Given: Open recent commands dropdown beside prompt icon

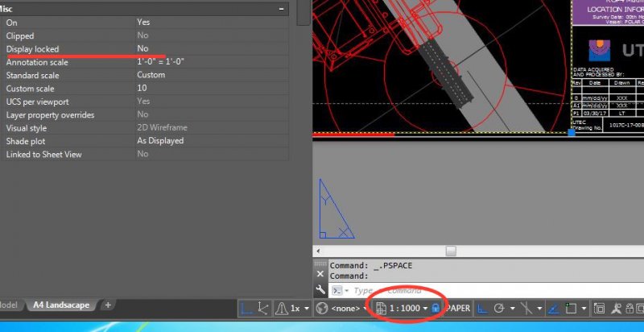Looking at the screenshot, I should tap(346, 291).
